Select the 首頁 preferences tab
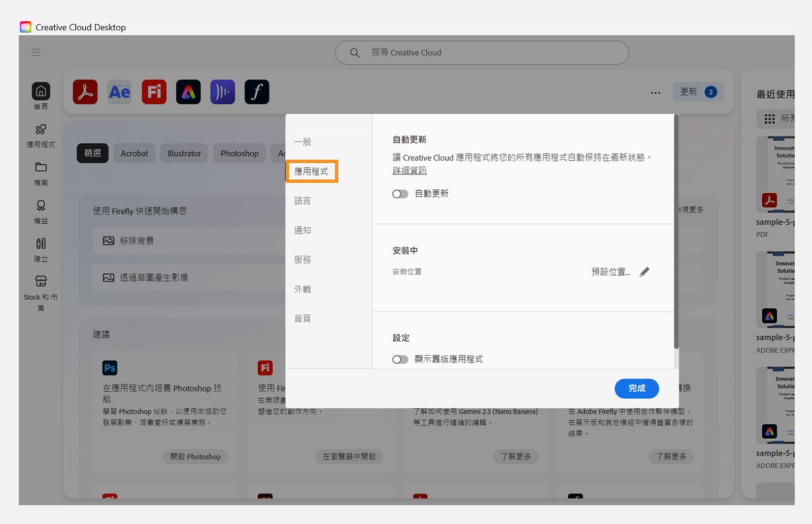The image size is (812, 524). pos(303,319)
